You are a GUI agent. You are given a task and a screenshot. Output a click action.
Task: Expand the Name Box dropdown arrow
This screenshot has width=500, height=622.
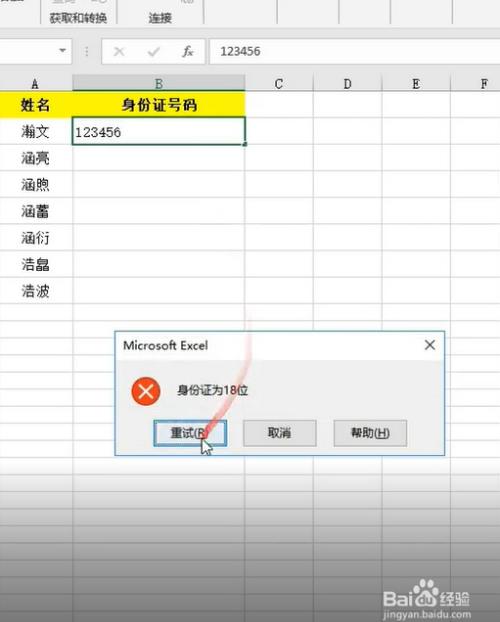pos(62,51)
